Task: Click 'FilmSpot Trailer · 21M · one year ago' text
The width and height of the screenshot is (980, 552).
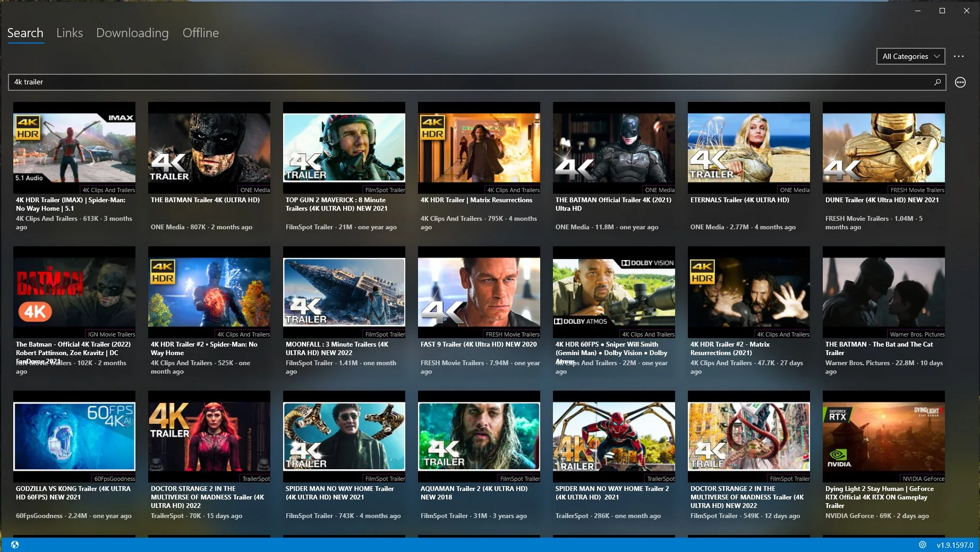Action: coord(341,227)
